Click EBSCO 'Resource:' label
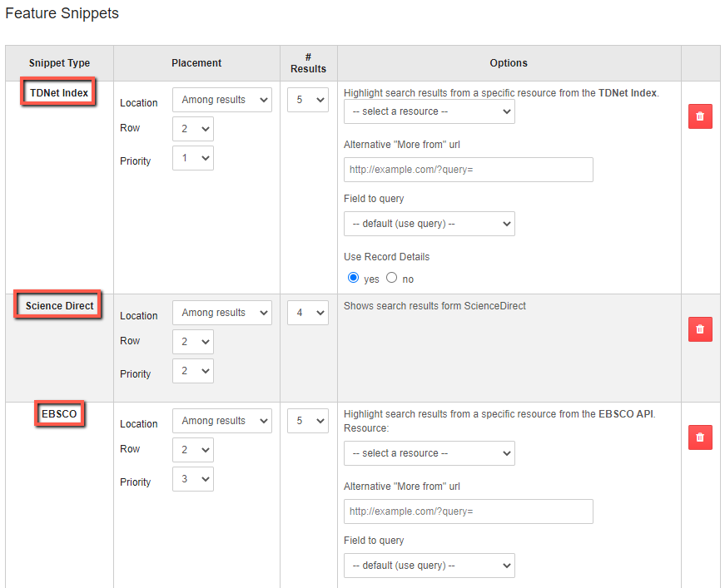The image size is (725, 588). click(x=366, y=428)
